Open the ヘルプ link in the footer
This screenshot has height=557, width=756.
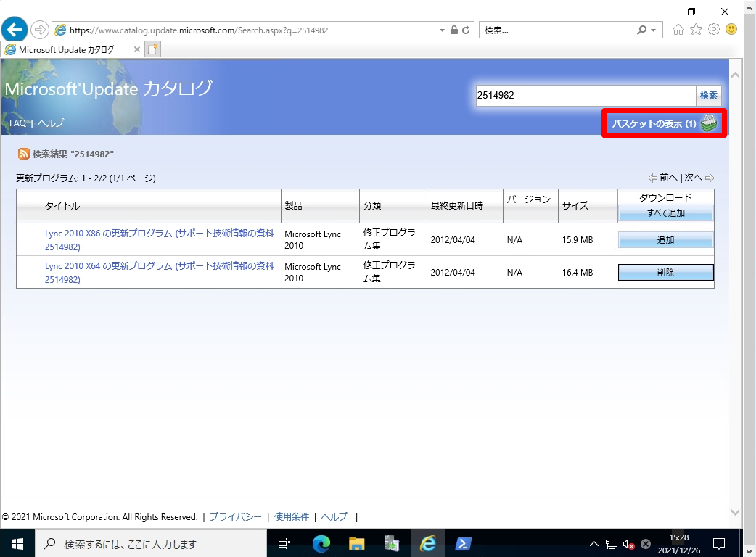(334, 517)
